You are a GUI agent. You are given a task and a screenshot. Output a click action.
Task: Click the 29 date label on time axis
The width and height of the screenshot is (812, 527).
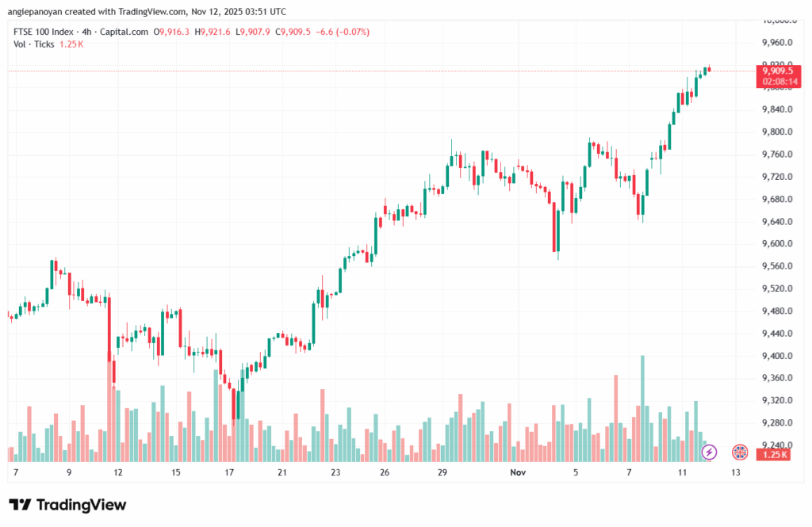[x=443, y=472]
